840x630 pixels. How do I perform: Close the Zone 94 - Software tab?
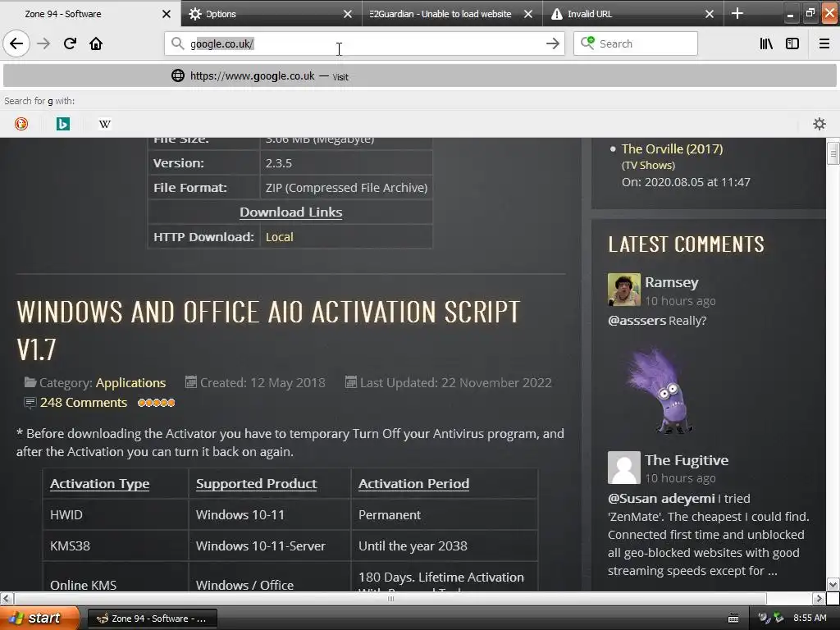pos(167,14)
